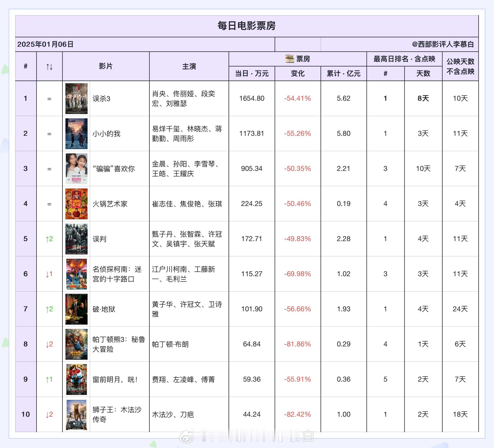The height and width of the screenshot is (448, 494).
Task: Click the change value -82.42%
Action: (297, 415)
